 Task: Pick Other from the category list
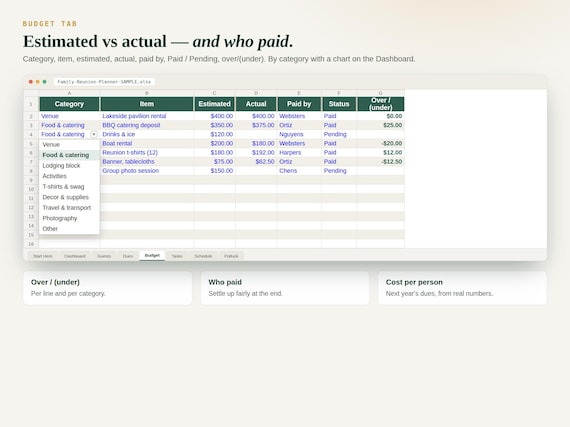click(69, 229)
